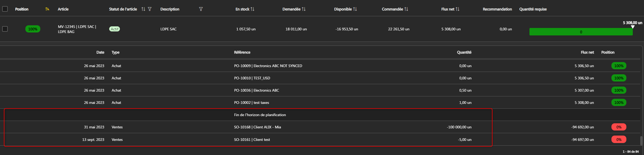Click the 0% badge on SO-10168 row
The width and height of the screenshot is (644, 155).
click(x=619, y=127)
